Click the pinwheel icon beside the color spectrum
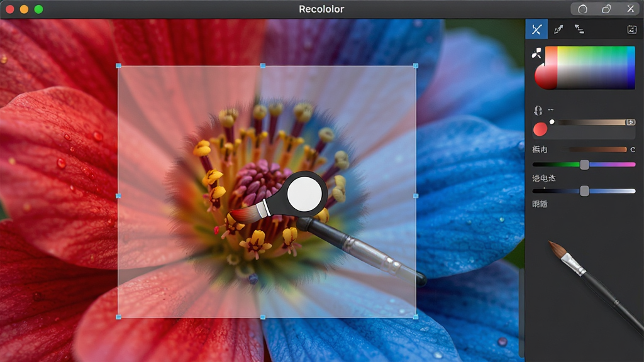This screenshot has width=644, height=362. tap(536, 53)
